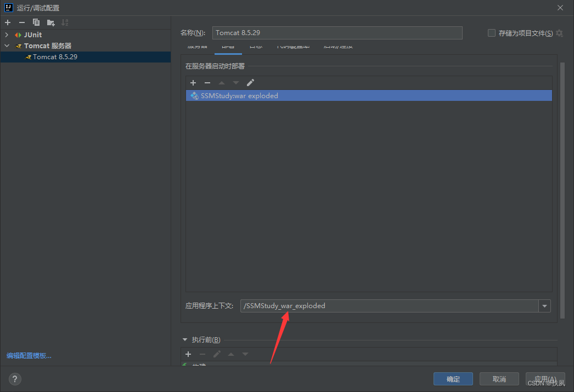Collapse the Tomcat 服务器 tree node
The width and height of the screenshot is (574, 392).
click(7, 46)
